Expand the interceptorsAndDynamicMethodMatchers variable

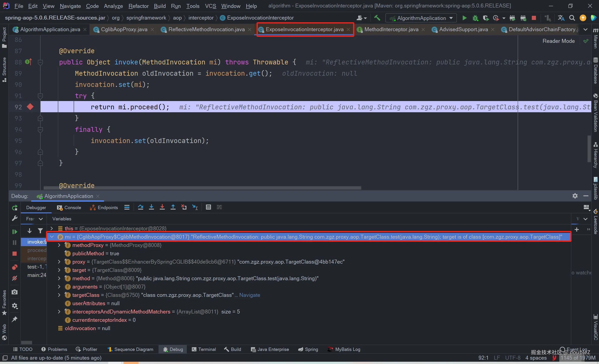pos(59,312)
